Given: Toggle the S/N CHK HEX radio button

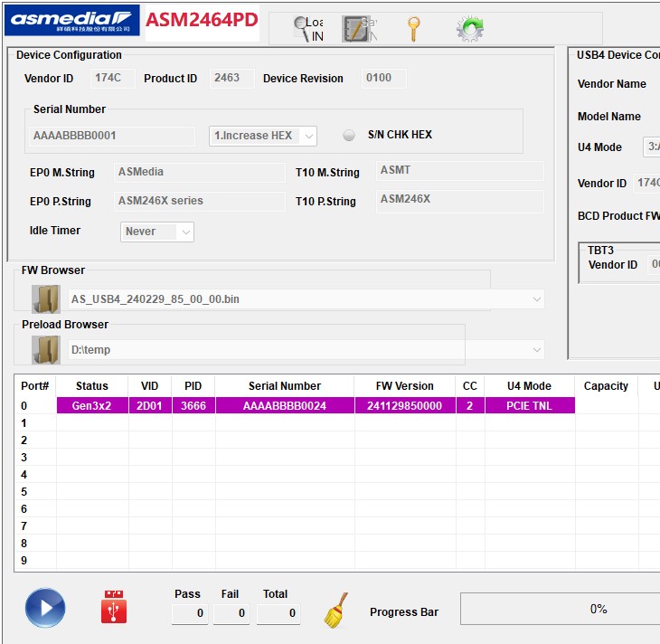Looking at the screenshot, I should 349,136.
